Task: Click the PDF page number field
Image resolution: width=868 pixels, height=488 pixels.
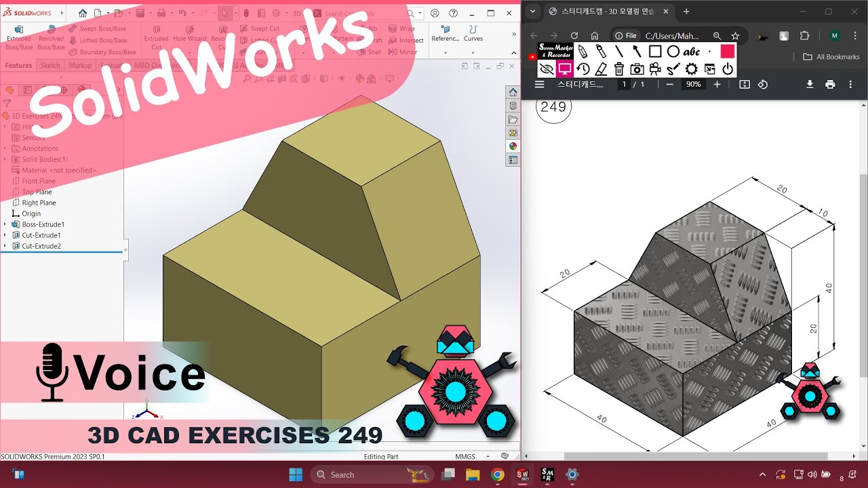Action: click(x=623, y=84)
